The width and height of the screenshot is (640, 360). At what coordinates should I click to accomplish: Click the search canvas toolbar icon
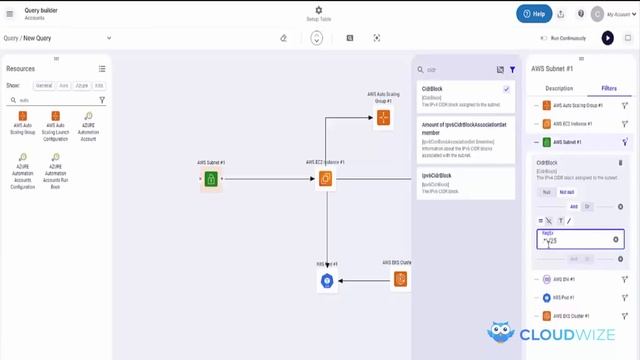[x=350, y=38]
